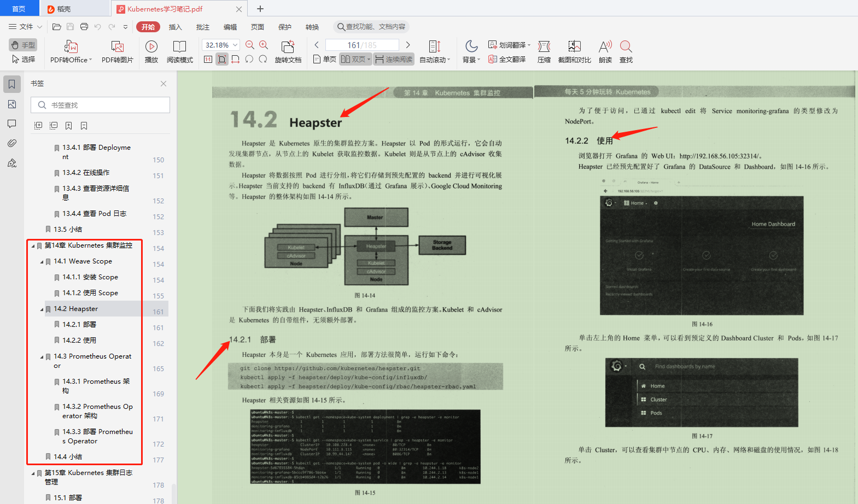Toggle 双页 two-page view
Screen dimensions: 858x504
[355, 59]
